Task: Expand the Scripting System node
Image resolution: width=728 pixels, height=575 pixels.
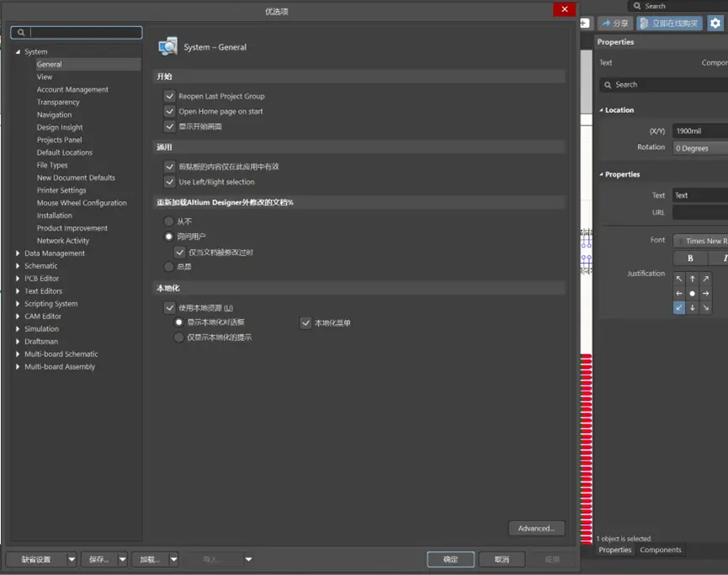Action: coord(18,303)
